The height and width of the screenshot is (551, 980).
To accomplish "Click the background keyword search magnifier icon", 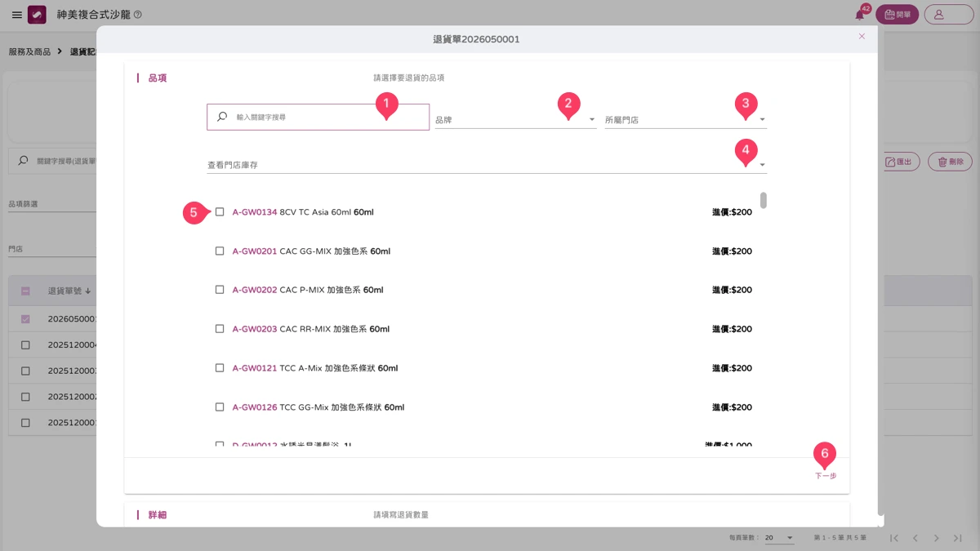I will (23, 161).
